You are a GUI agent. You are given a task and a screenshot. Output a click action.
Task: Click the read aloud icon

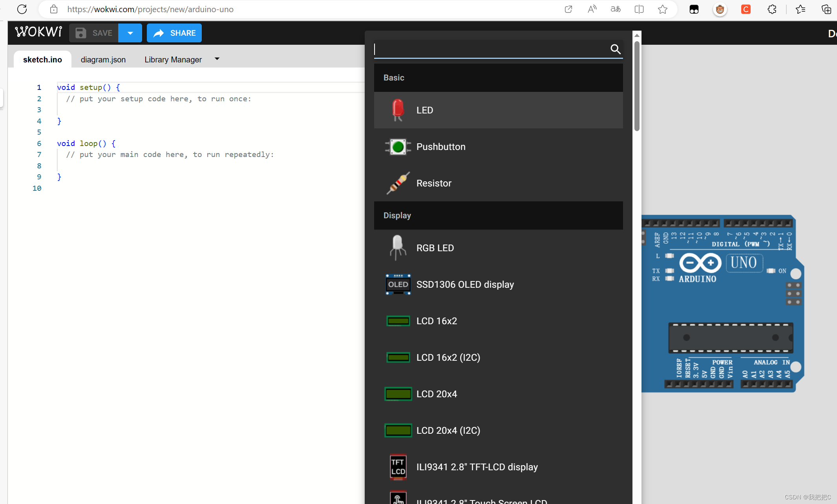click(592, 9)
